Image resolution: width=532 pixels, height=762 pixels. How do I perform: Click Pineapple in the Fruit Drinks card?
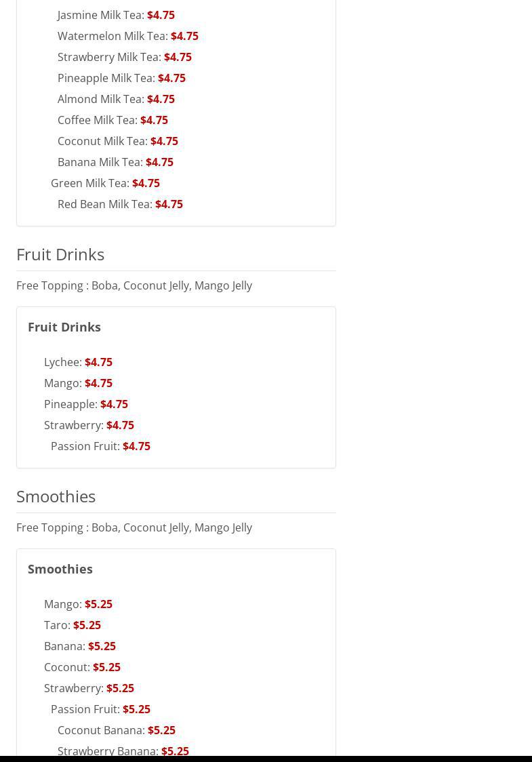(70, 404)
